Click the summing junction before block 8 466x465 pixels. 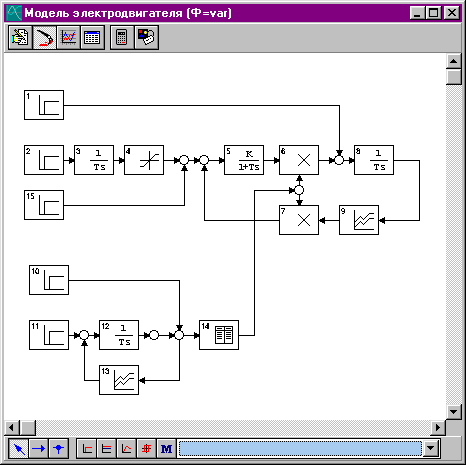(x=339, y=160)
